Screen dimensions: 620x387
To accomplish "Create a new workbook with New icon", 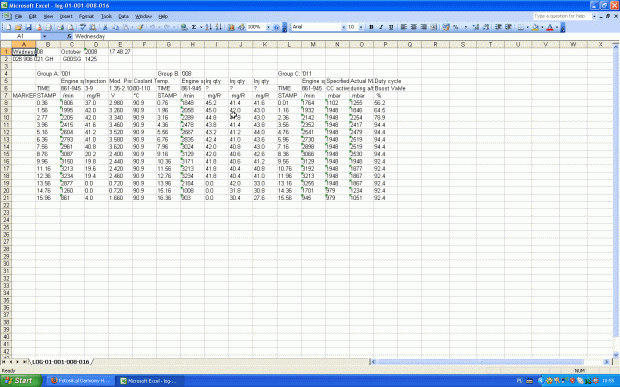I will [x=8, y=27].
